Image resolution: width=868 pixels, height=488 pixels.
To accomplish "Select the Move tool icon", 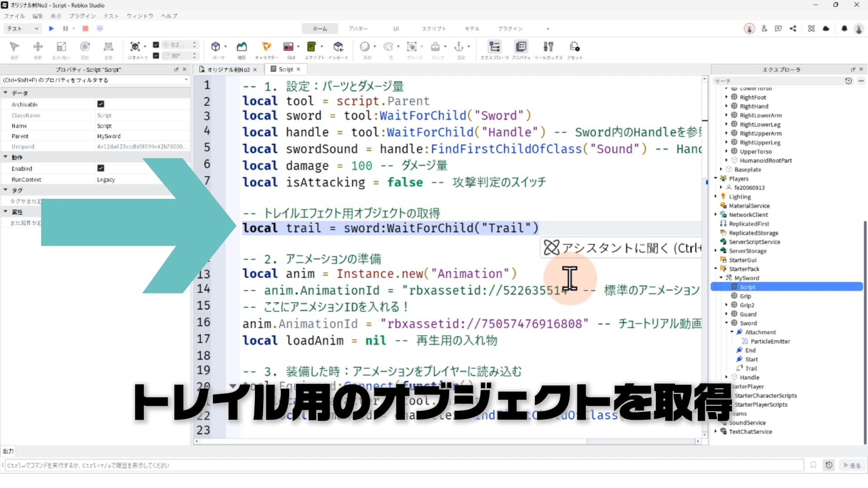I will coord(38,47).
